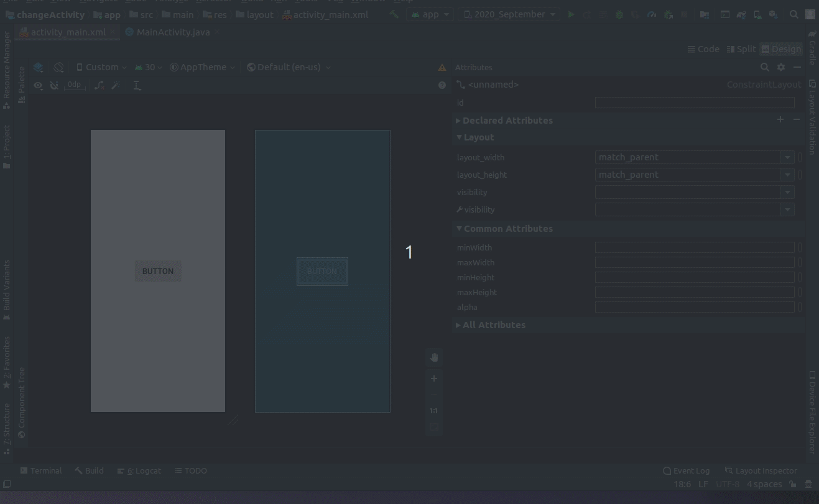Open the Custom device dropdown
Viewport: 819px width, 504px height.
pos(101,67)
